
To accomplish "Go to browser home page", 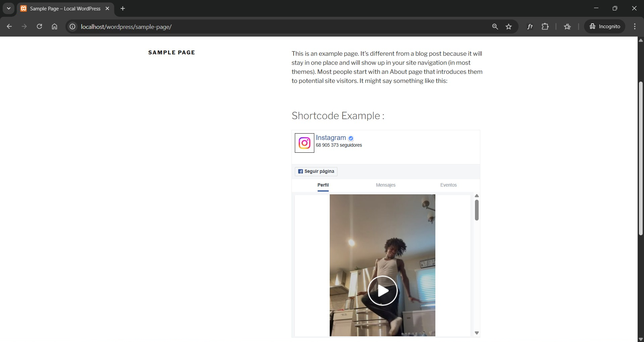I will coord(54,27).
